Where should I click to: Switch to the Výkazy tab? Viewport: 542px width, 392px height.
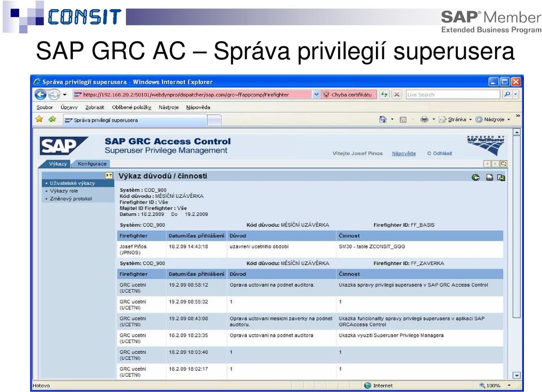[58, 164]
